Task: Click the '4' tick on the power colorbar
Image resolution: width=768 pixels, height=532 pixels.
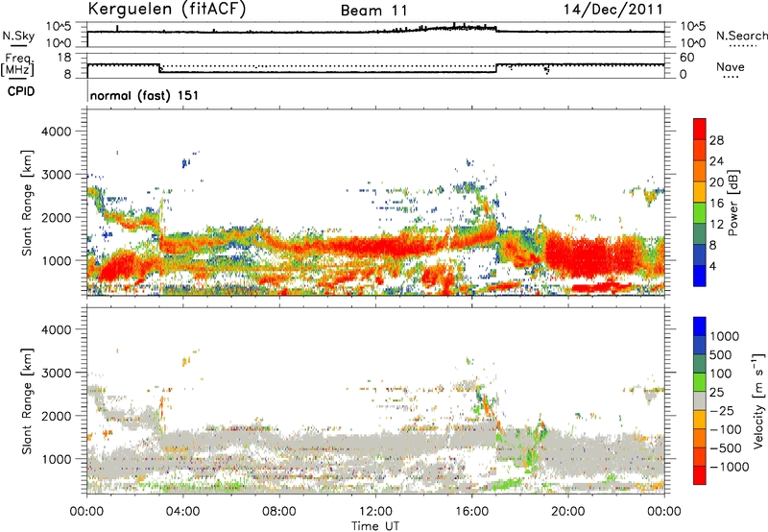Action: pos(712,266)
